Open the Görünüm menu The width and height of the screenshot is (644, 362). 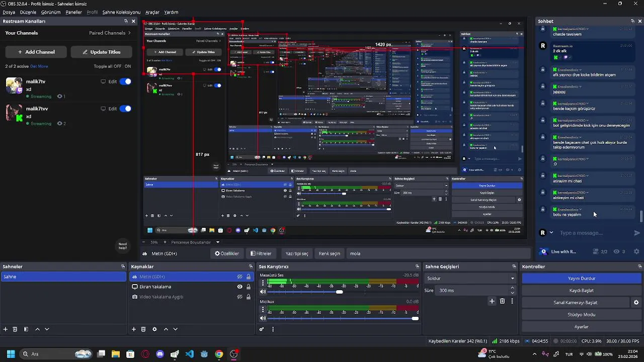pyautogui.click(x=51, y=12)
